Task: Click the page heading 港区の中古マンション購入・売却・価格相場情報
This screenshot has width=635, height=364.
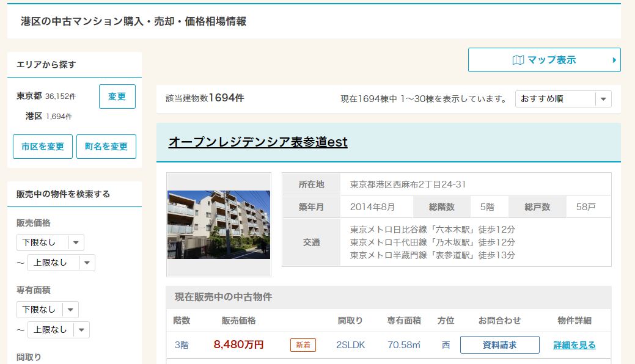Action: coord(134,21)
